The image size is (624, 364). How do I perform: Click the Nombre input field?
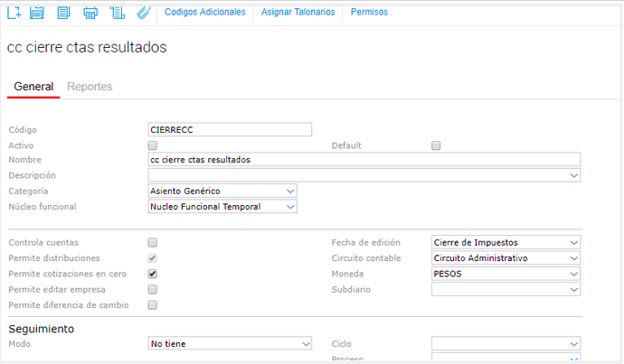coord(364,159)
